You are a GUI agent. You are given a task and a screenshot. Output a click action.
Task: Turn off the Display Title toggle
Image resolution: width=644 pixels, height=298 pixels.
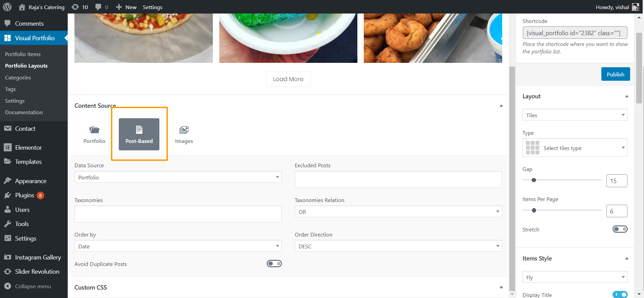tap(620, 295)
